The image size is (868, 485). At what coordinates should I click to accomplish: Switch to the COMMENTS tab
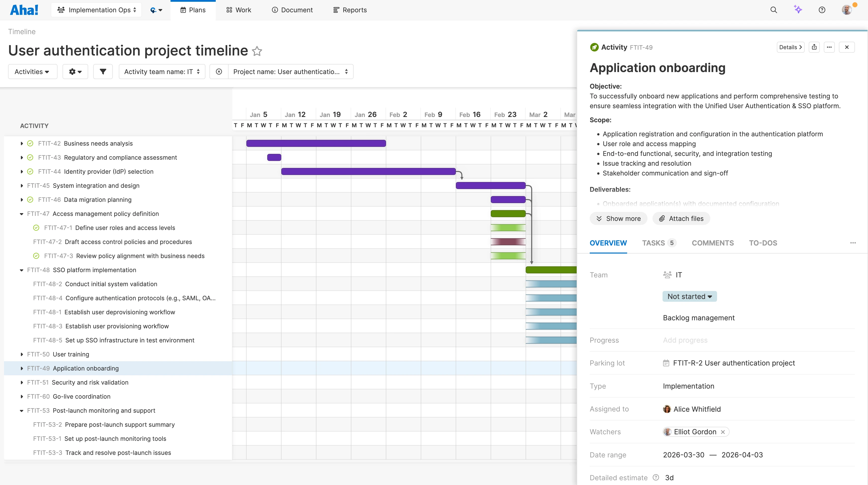tap(712, 243)
